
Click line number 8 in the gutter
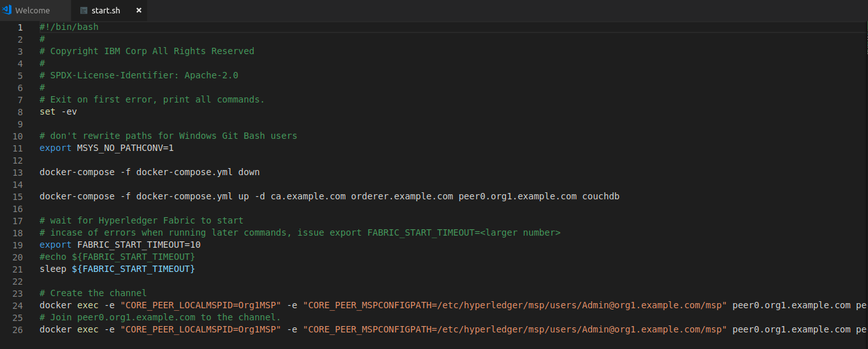(x=20, y=111)
